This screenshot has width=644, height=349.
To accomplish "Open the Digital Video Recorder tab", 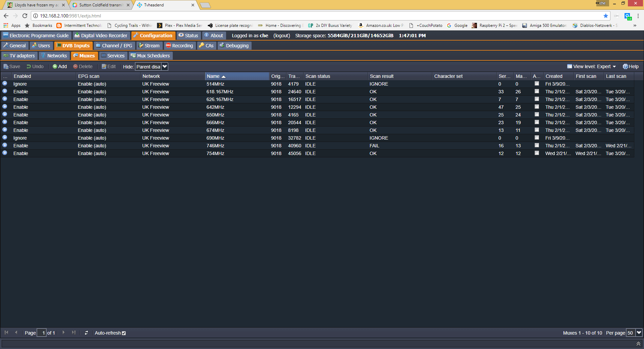I will (101, 36).
